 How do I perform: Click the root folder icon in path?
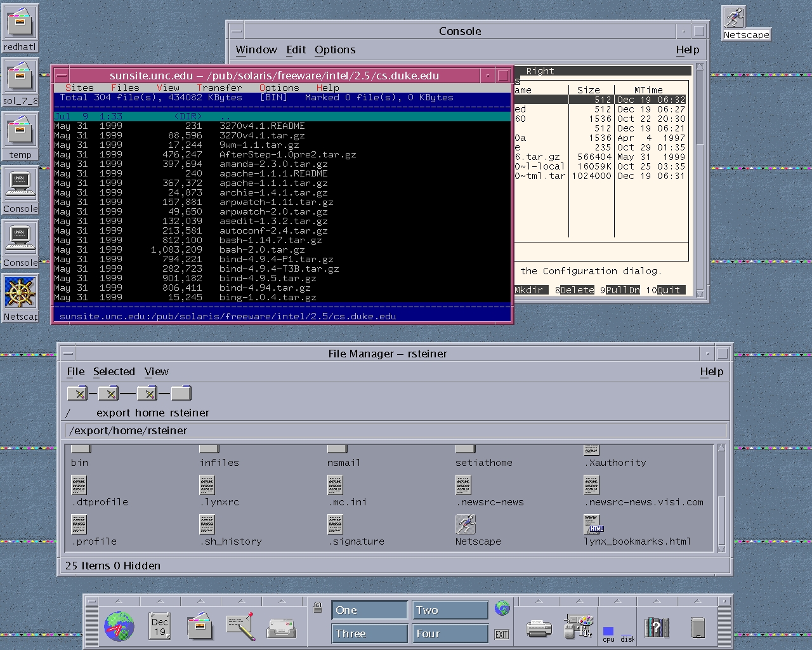pyautogui.click(x=77, y=394)
